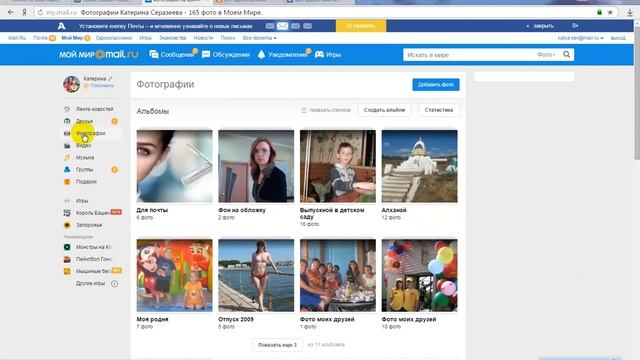The image size is (640, 360).
Task: Click the выход logout link
Action: [618, 38]
